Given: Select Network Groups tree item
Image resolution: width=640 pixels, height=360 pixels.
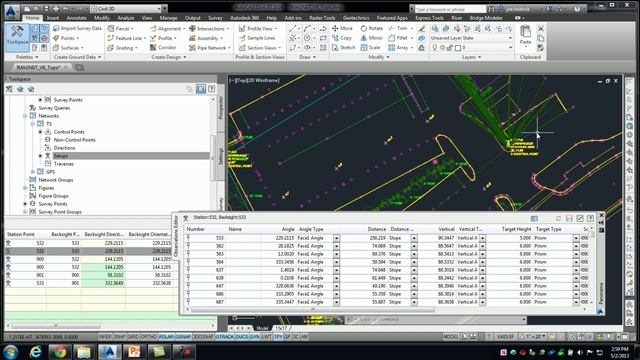Looking at the screenshot, I should [56, 180].
